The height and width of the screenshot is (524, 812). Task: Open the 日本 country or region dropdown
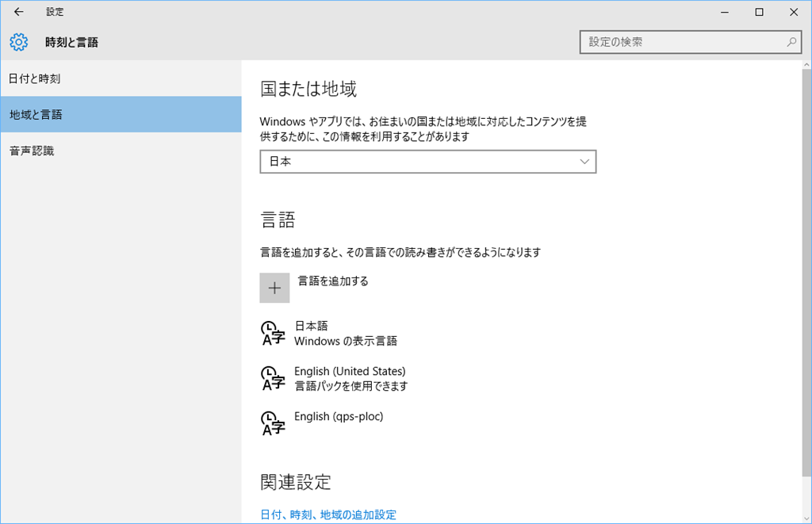(427, 162)
